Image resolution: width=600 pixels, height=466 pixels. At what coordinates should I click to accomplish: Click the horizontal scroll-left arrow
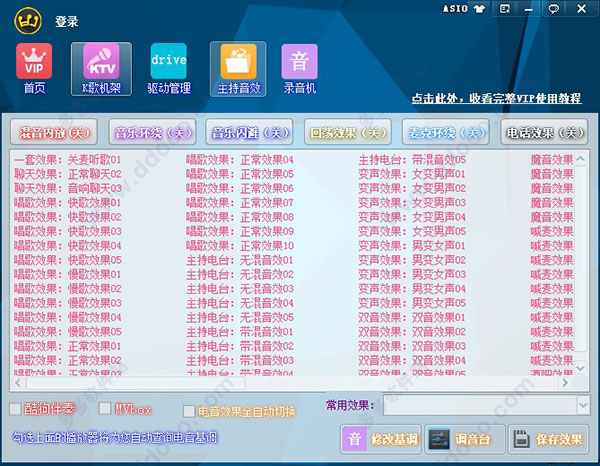(18, 382)
